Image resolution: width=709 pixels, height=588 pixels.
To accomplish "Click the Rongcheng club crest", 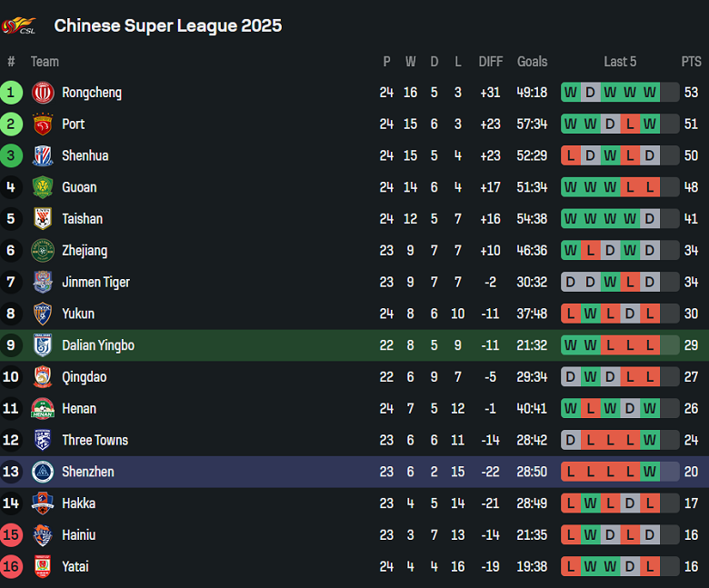I will [x=43, y=93].
